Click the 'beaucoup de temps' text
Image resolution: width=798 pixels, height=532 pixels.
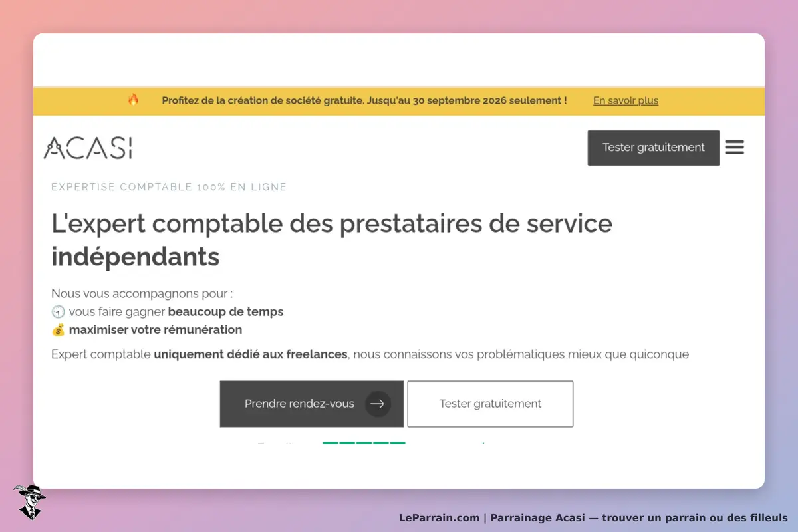tap(225, 312)
